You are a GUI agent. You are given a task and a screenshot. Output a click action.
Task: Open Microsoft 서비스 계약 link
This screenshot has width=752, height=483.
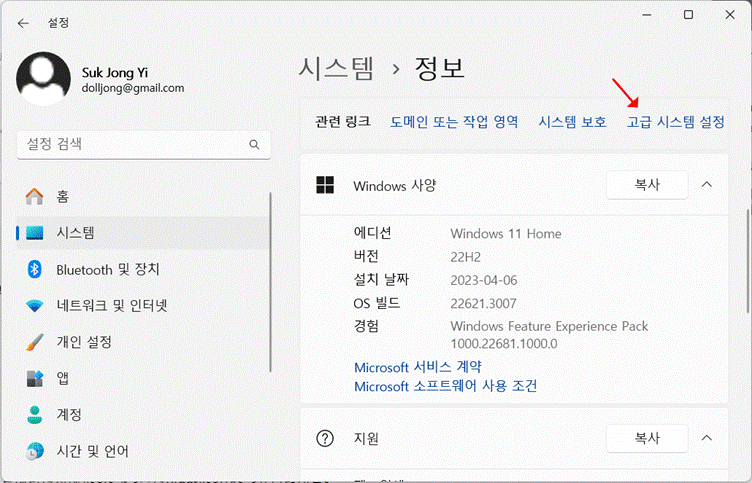417,367
